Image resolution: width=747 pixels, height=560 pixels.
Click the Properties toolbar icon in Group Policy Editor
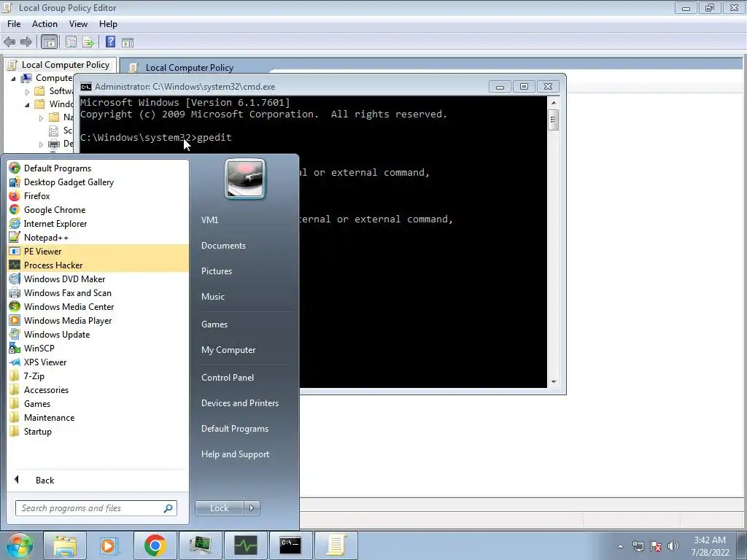pos(71,42)
